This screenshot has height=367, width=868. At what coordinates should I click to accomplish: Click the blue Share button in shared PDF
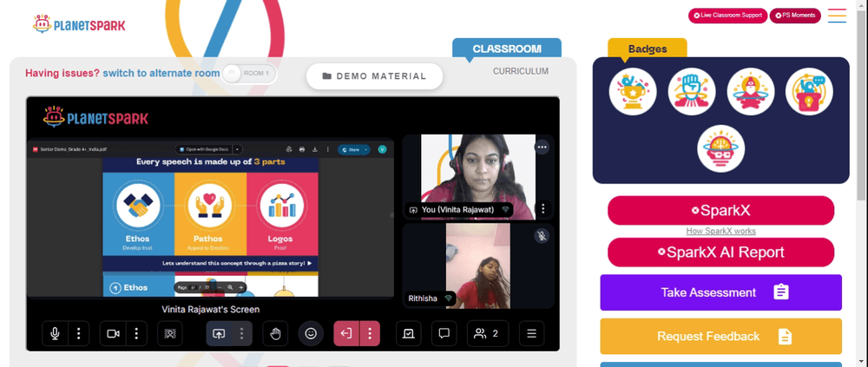[353, 149]
